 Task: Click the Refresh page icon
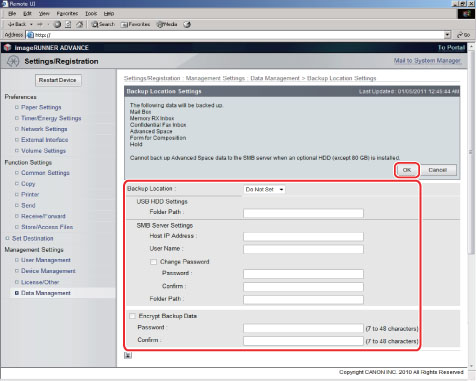pos(68,24)
